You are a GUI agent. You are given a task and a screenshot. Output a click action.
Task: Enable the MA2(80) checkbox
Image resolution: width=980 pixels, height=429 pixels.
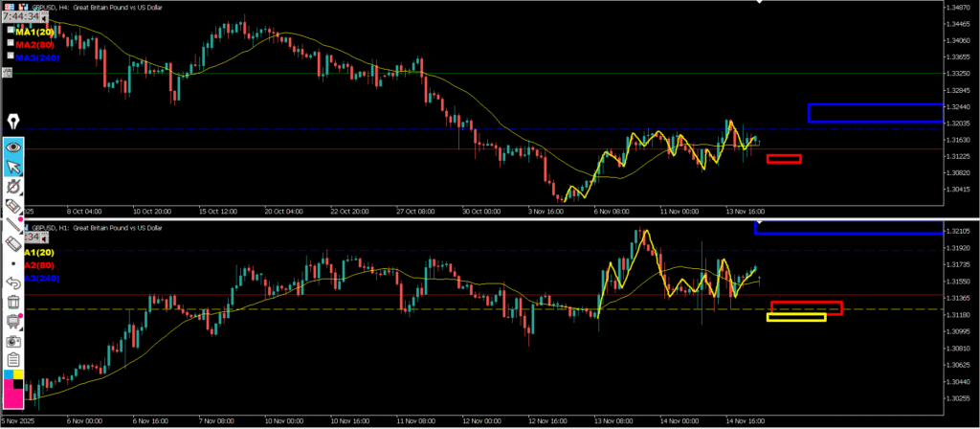pyautogui.click(x=10, y=44)
